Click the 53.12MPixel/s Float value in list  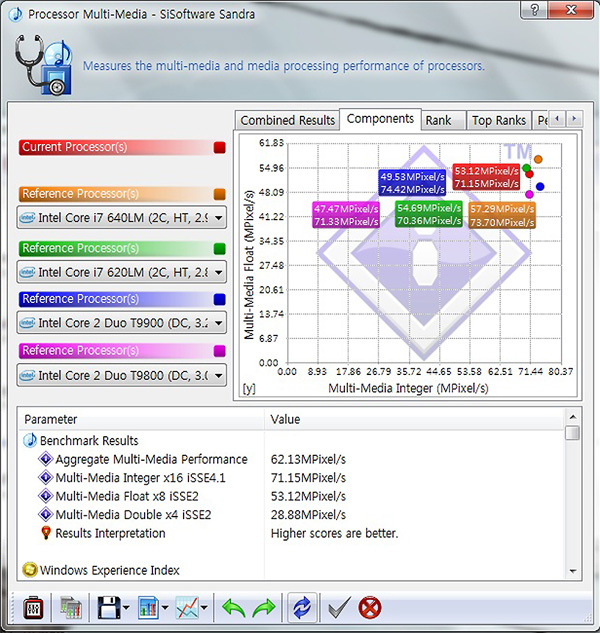(x=308, y=496)
